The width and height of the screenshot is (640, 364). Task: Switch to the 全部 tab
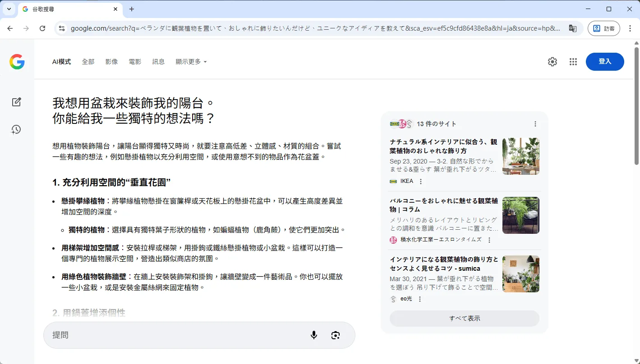click(x=88, y=62)
